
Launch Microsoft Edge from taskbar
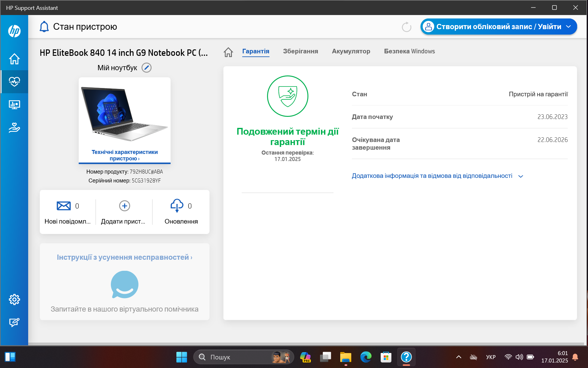366,357
